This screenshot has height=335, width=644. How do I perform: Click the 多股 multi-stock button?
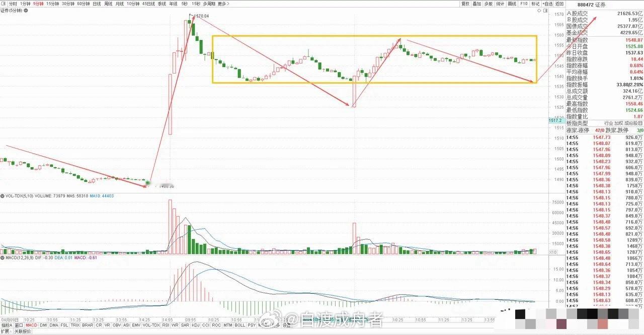pyautogui.click(x=489, y=4)
